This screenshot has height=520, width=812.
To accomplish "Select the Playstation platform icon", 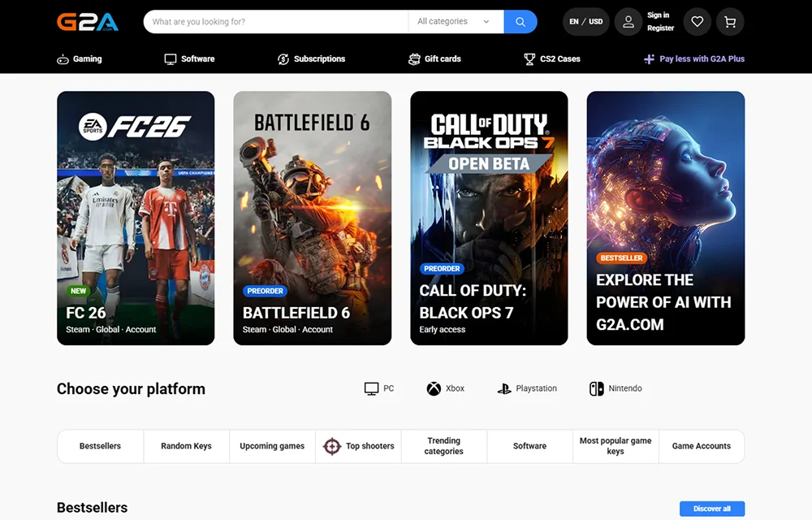I will tap(504, 388).
